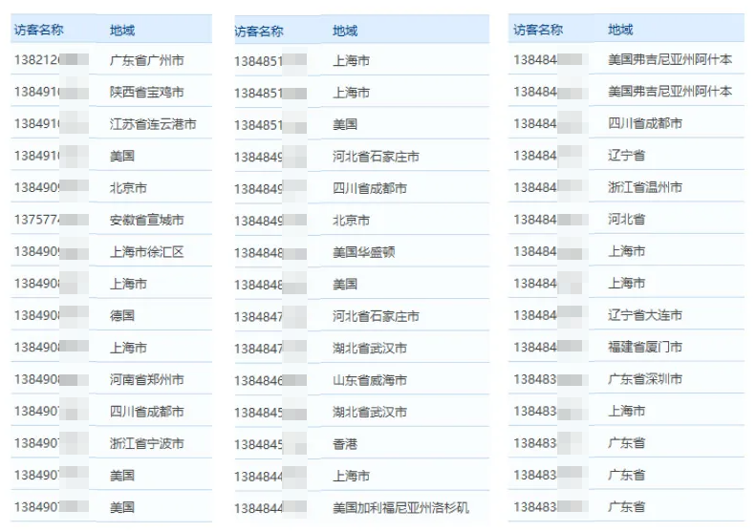Image resolution: width=756 pixels, height=532 pixels.
Task: Select the 香港 region cell
Action: click(x=345, y=444)
